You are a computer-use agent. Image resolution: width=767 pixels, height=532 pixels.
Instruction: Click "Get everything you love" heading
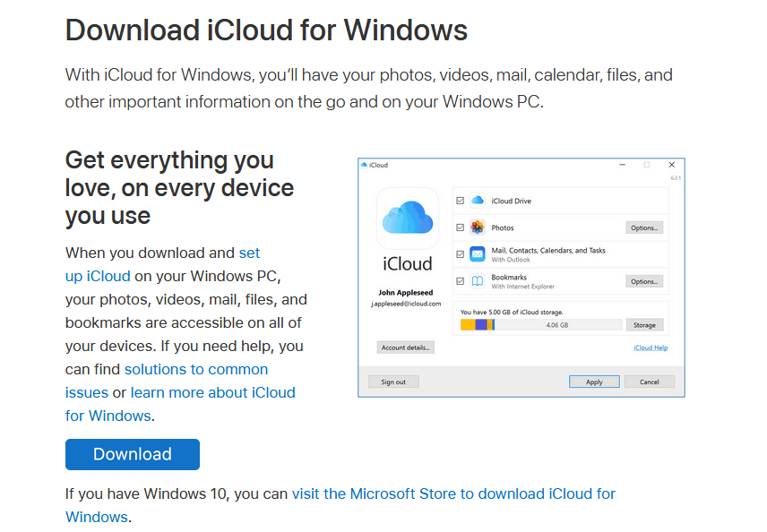(x=179, y=188)
